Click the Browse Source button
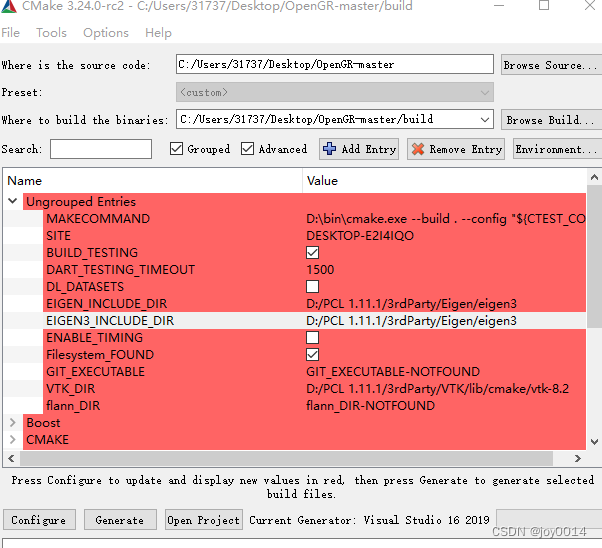The image size is (602, 548). pyautogui.click(x=551, y=65)
